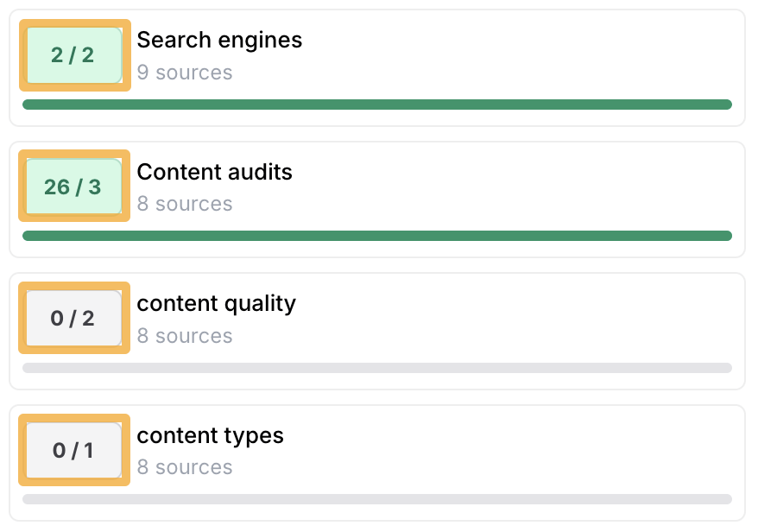This screenshot has width=758, height=532.
Task: Select the Content audits progress bar
Action: tap(377, 235)
